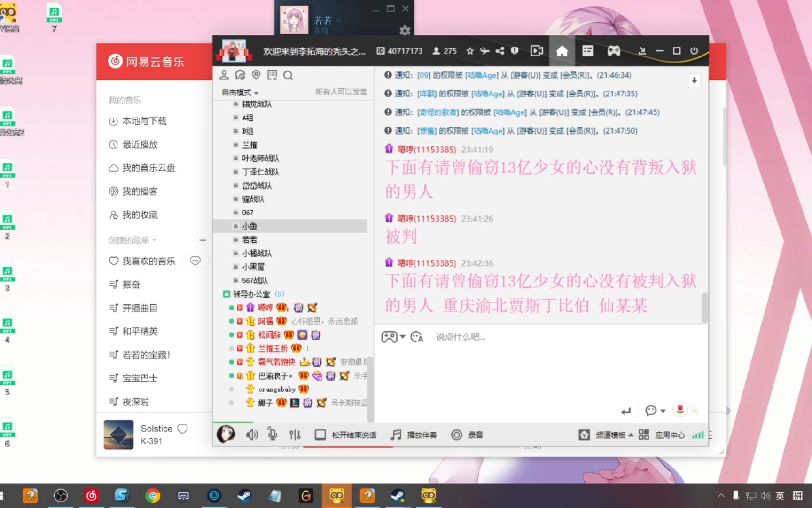Click the video play icon in YY header

pos(537,51)
